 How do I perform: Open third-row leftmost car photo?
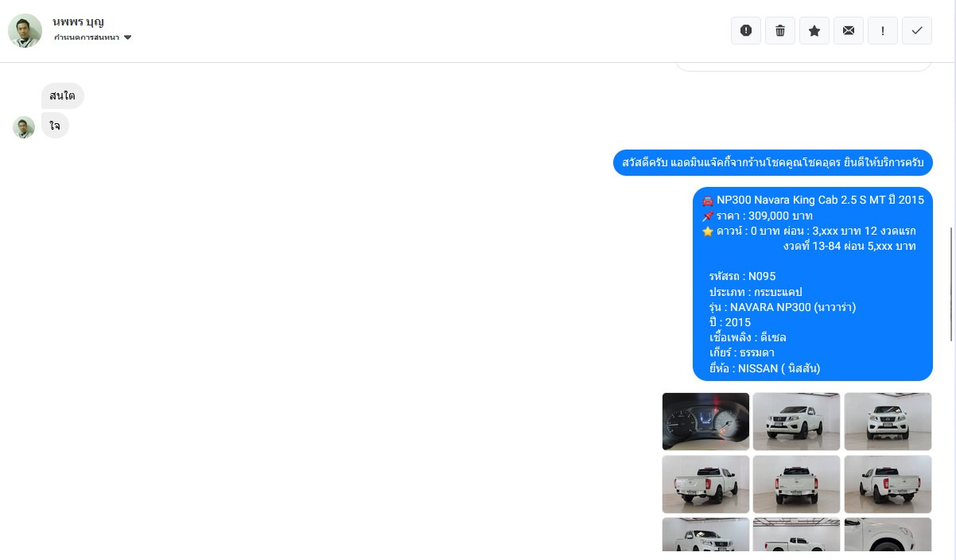click(705, 535)
